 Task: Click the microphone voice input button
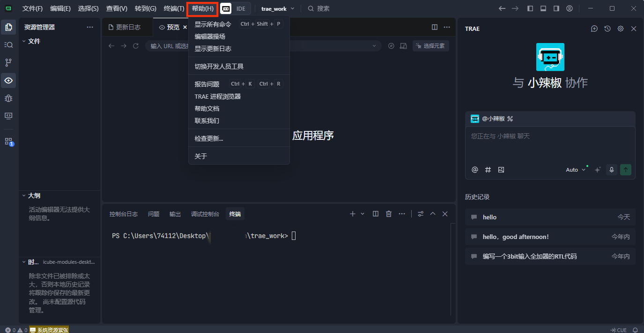pos(611,170)
